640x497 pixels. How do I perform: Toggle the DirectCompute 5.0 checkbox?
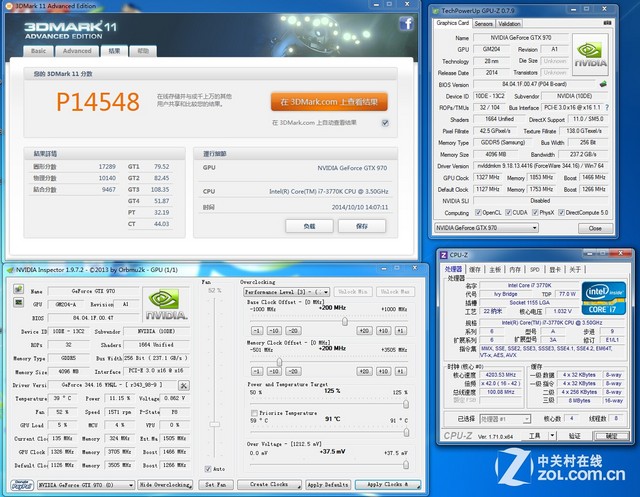[x=561, y=213]
